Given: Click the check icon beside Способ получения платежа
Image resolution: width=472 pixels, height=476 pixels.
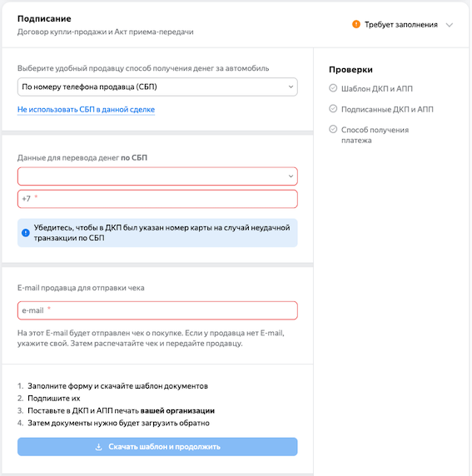Looking at the screenshot, I should pos(333,129).
